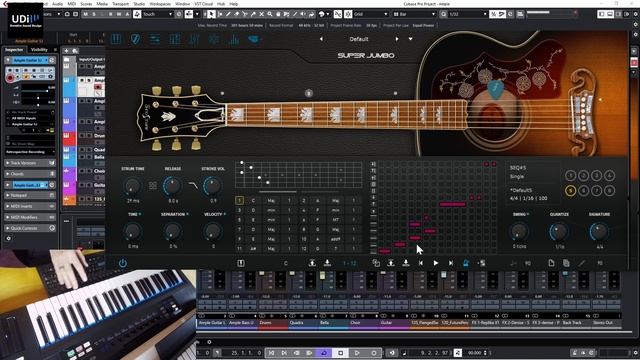
Task: Click the link icon between Strum Time and Release
Action: coord(153,186)
